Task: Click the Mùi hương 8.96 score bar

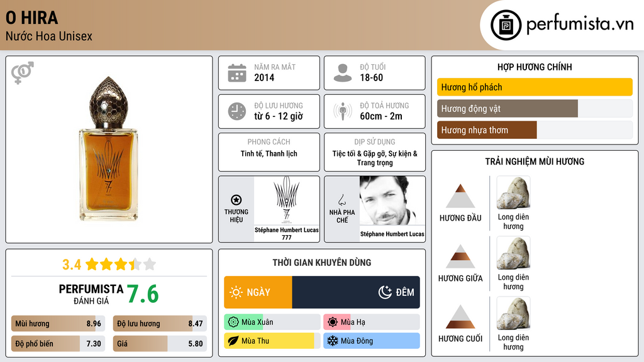Action: 58,324
